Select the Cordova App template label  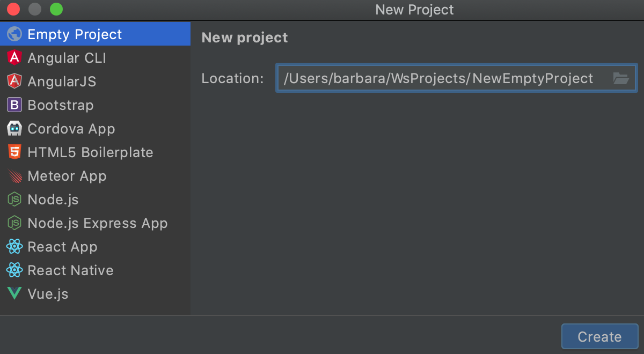point(71,129)
